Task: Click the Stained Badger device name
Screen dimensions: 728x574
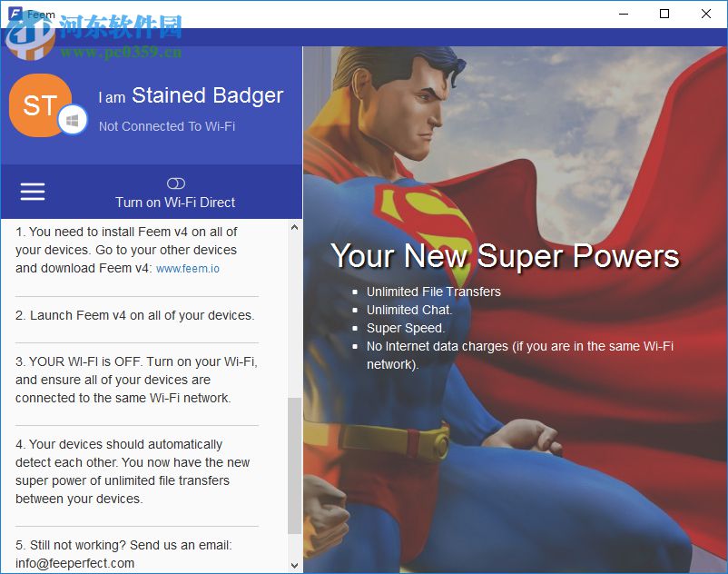Action: [x=208, y=95]
